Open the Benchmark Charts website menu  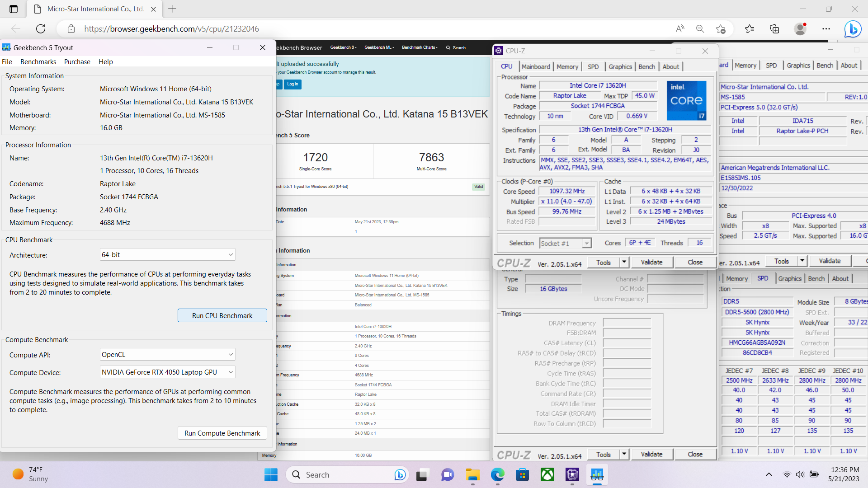coord(420,47)
